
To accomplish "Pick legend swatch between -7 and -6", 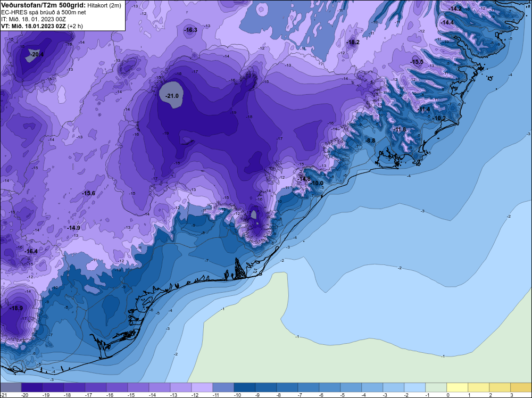I will point(309,387).
